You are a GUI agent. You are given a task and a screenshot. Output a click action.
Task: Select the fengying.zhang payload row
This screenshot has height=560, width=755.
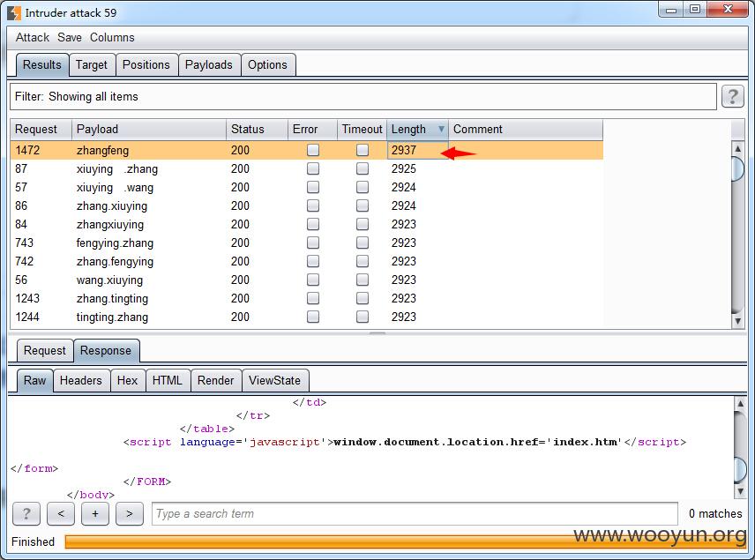(x=307, y=243)
